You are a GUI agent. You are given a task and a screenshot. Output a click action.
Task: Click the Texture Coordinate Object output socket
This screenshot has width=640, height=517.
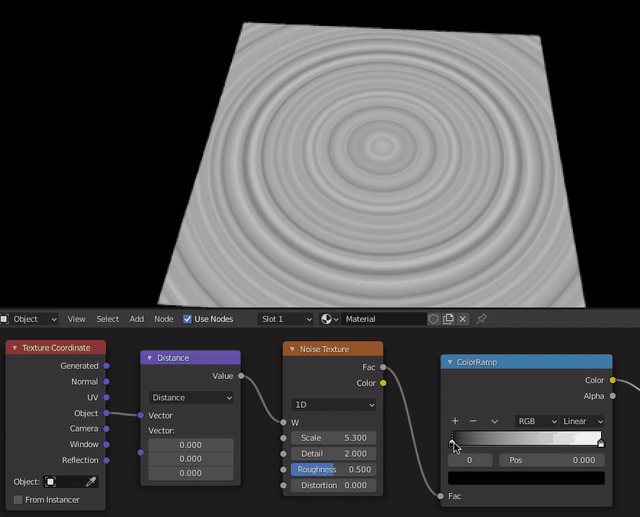click(107, 413)
